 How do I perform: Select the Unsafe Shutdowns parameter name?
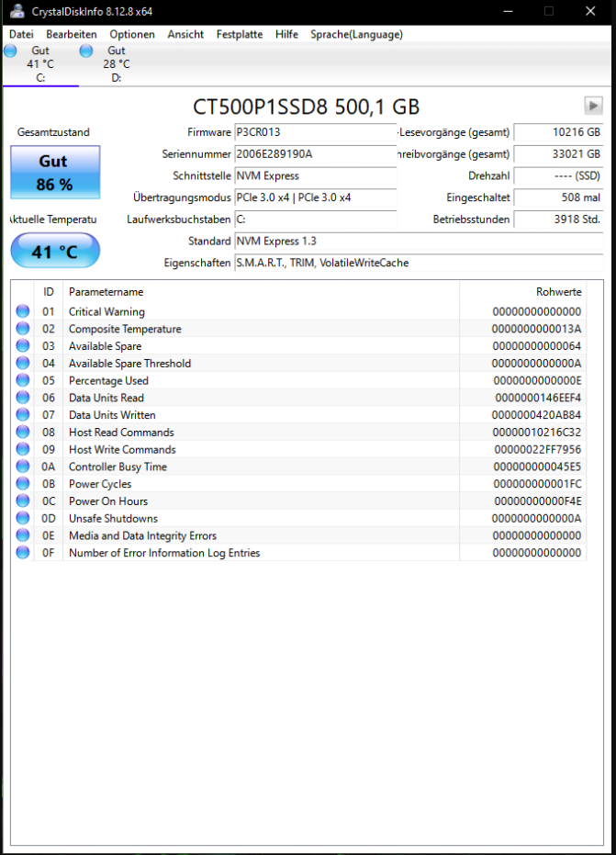coord(113,518)
